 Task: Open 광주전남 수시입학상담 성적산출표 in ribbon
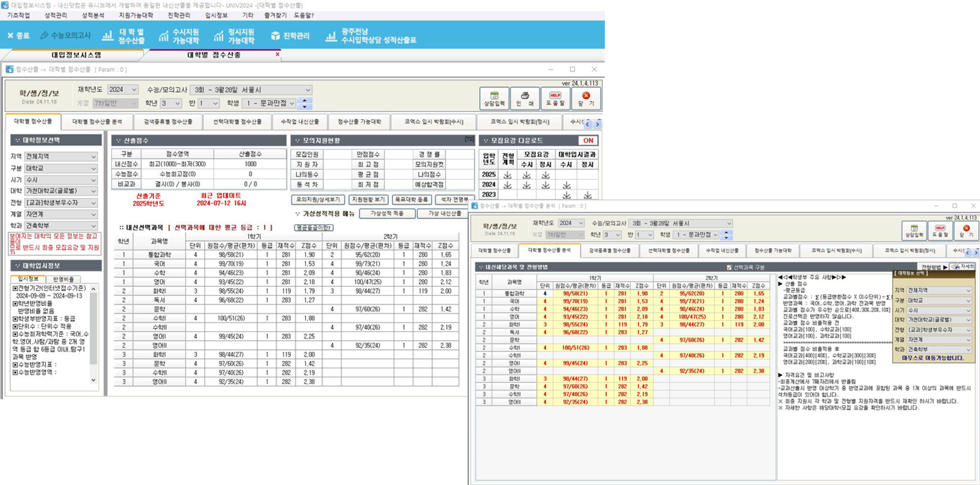(x=371, y=36)
